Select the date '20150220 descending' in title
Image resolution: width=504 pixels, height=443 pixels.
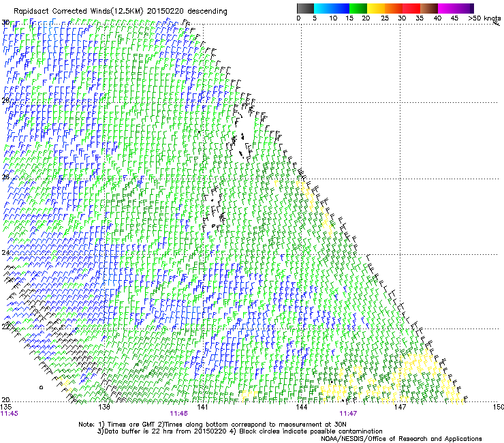click(187, 11)
